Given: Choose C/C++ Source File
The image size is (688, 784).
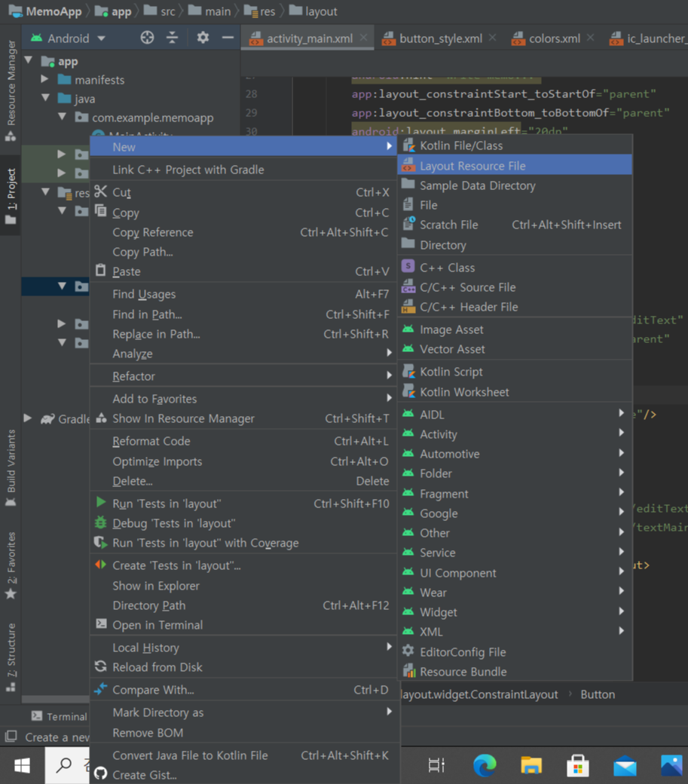Looking at the screenshot, I should pos(515,287).
